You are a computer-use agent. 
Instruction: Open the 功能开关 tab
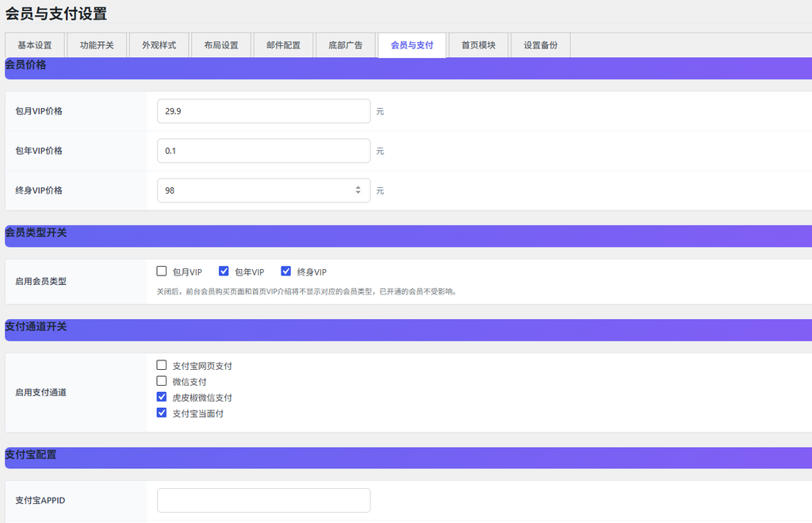97,45
